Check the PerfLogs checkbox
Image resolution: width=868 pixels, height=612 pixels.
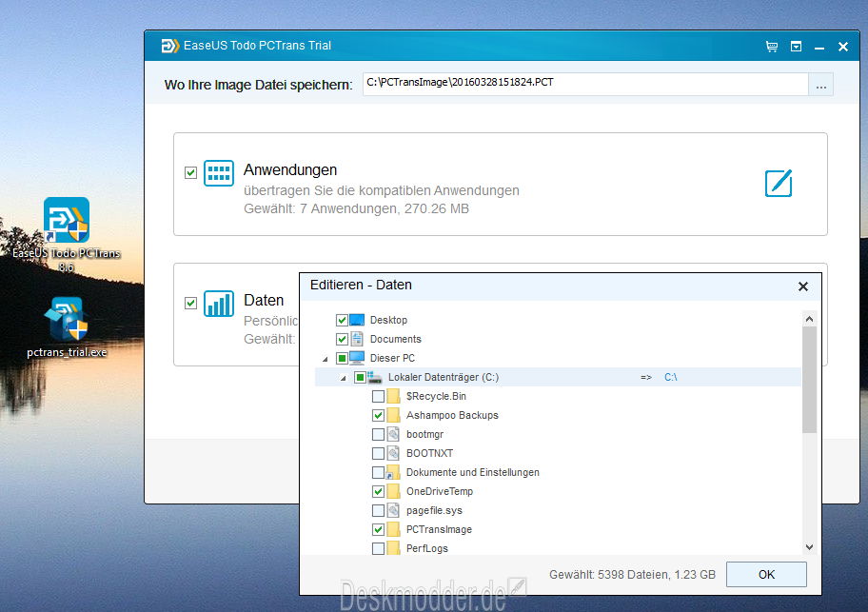point(378,548)
